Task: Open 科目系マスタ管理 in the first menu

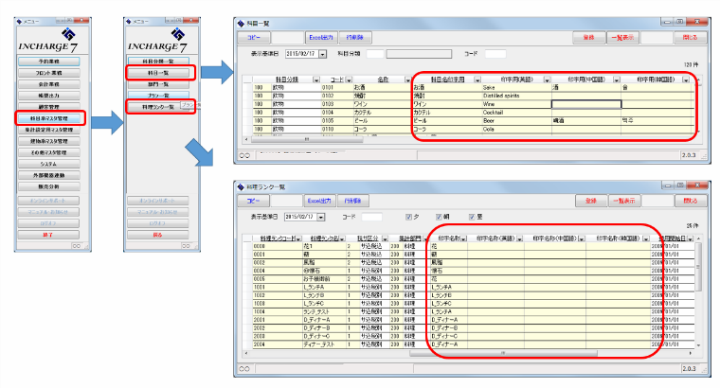Action: tap(49, 118)
